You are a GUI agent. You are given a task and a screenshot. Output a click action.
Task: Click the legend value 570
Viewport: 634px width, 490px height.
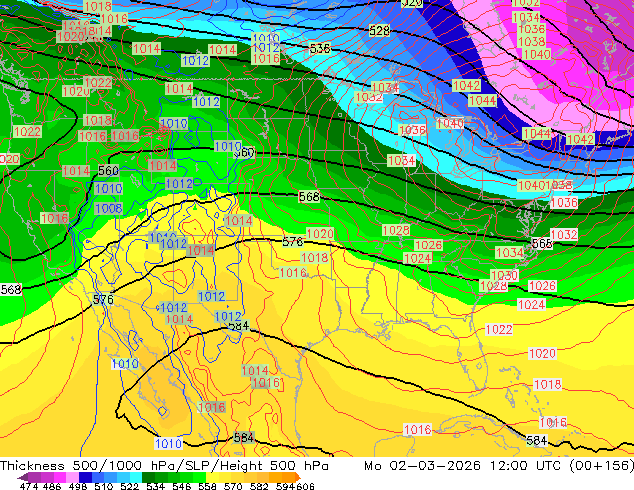[x=233, y=486]
